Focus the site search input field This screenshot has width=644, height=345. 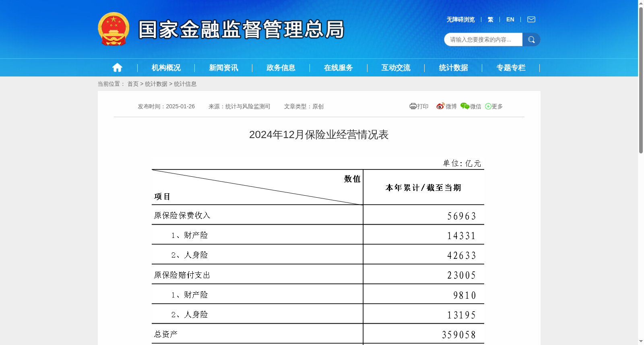[x=483, y=39]
